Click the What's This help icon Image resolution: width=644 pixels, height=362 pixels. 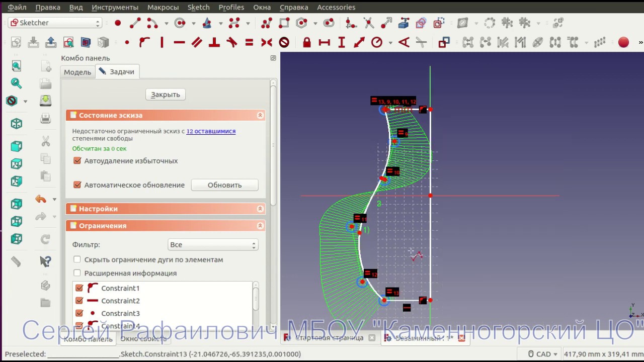coord(45,261)
